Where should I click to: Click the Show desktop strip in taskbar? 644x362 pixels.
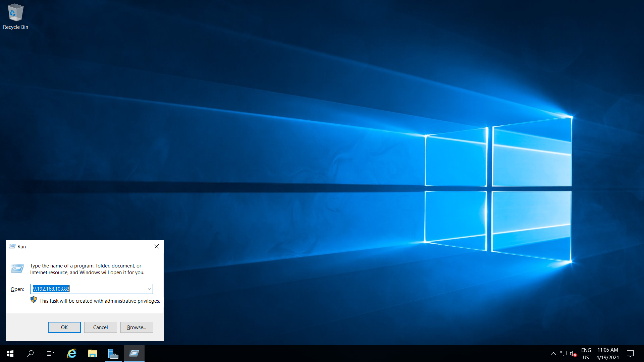point(643,354)
